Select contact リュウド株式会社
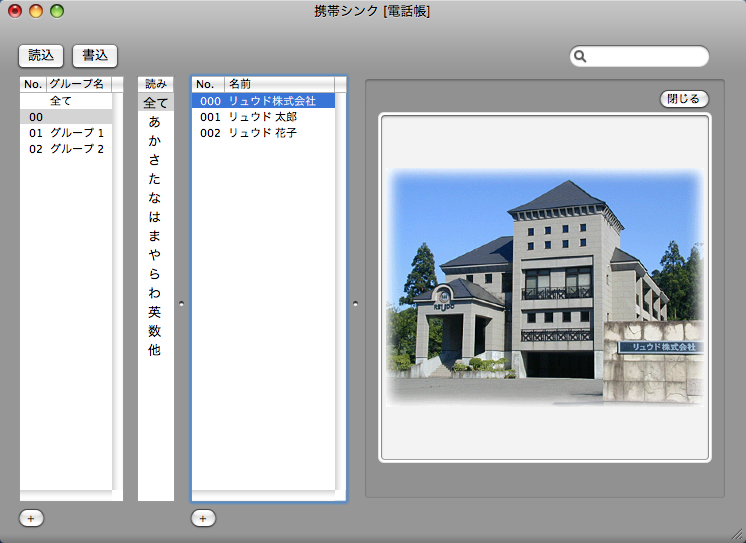Viewport: 746px width, 543px height. coord(271,101)
